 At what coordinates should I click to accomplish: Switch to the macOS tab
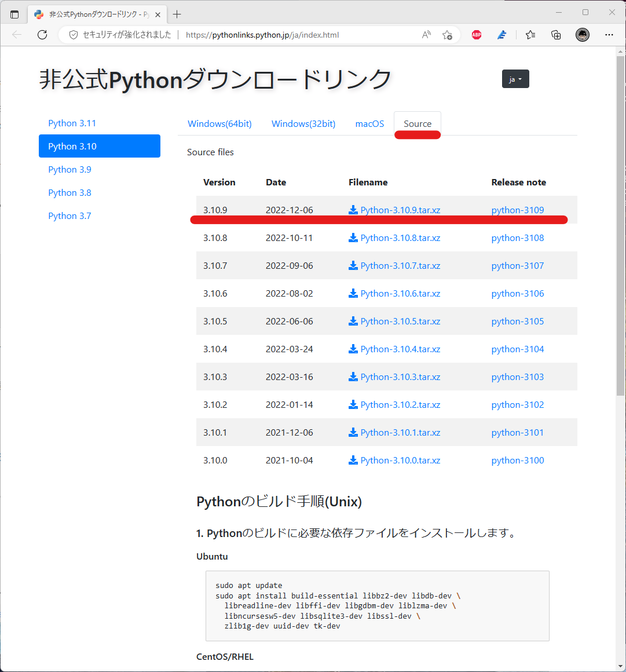369,123
